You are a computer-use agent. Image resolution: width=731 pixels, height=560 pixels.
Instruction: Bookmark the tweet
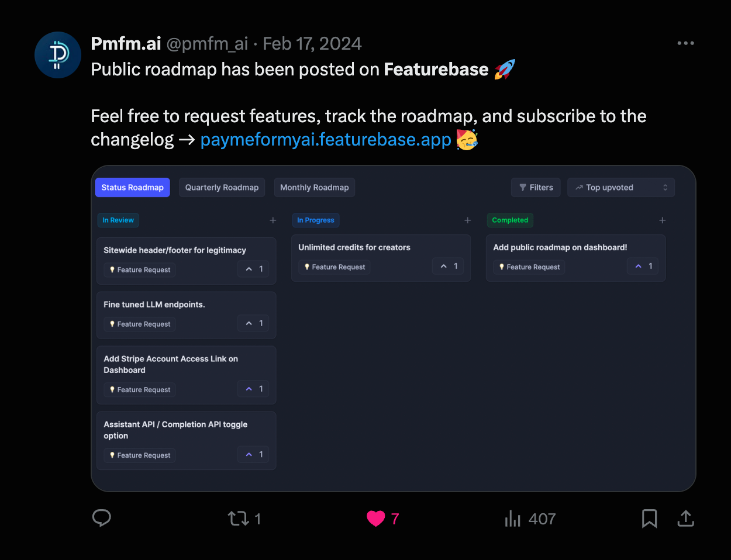pyautogui.click(x=649, y=518)
